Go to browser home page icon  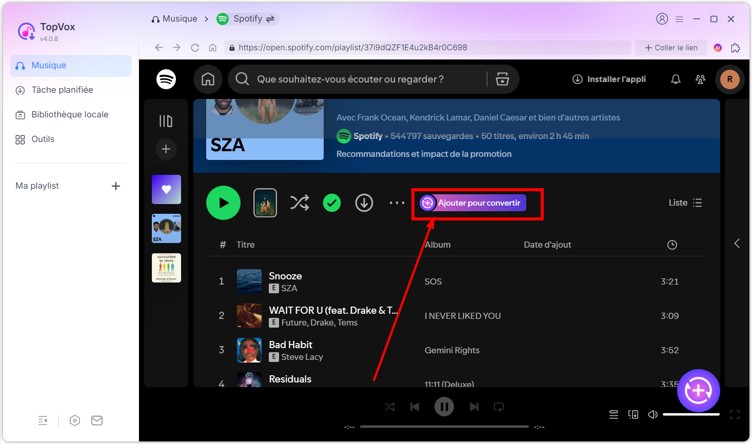212,47
